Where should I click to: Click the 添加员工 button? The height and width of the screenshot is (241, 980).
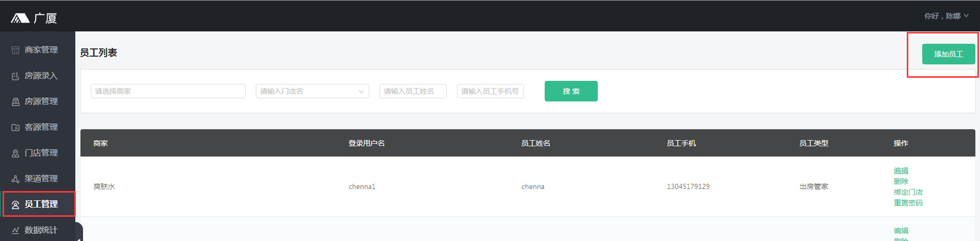(949, 54)
